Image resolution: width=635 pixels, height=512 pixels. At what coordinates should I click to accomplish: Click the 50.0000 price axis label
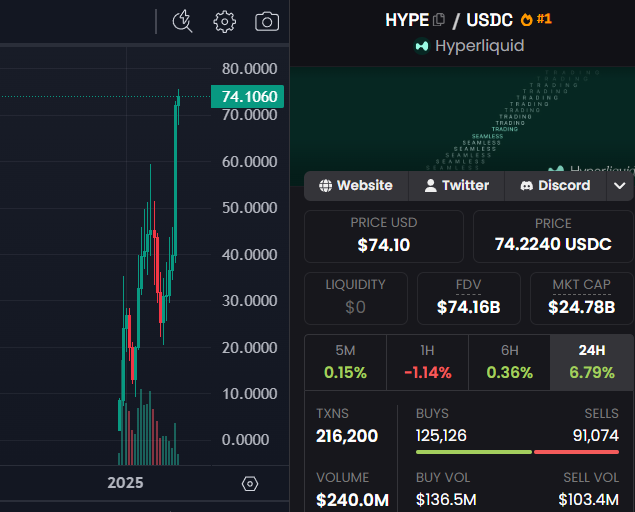[x=249, y=208]
